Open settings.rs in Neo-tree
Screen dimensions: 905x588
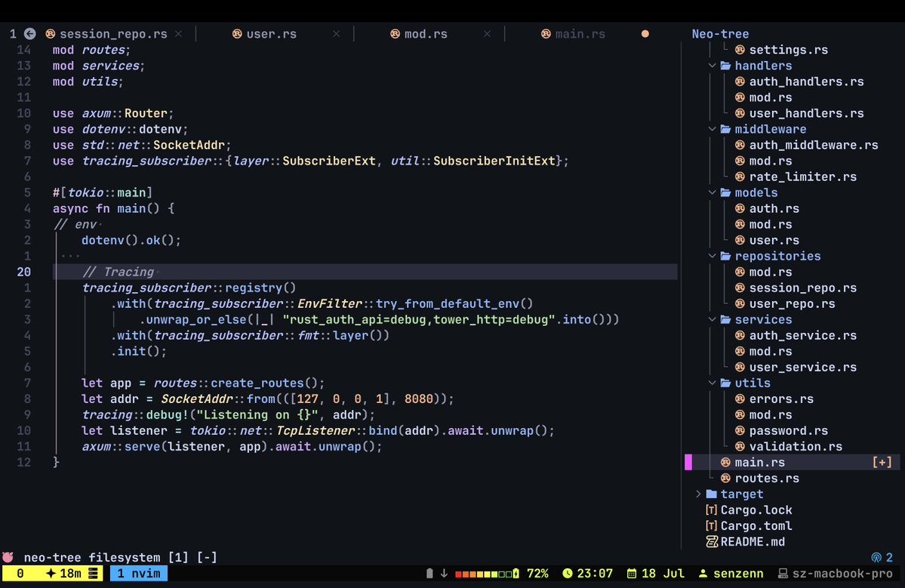[789, 51]
